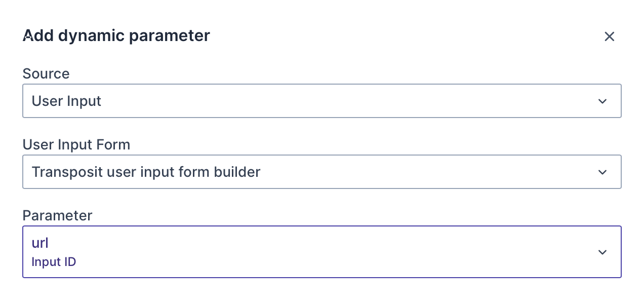
Task: Click the "url" parameter name
Action: [40, 243]
